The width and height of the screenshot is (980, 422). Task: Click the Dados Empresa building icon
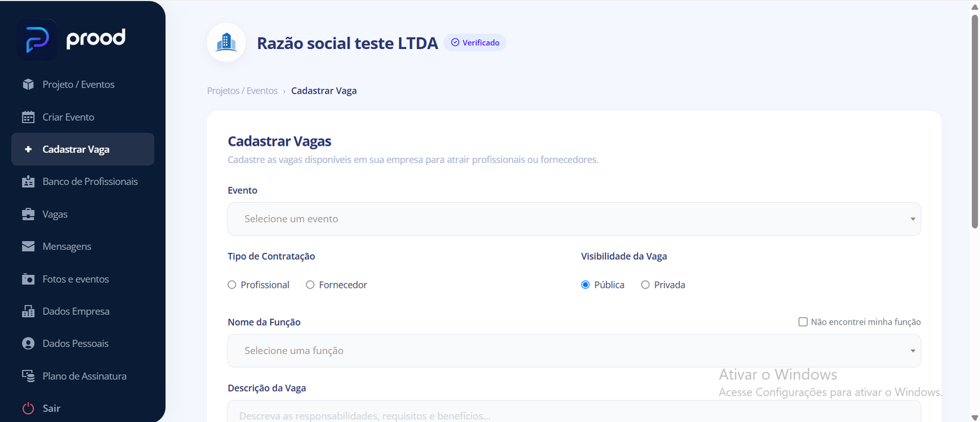pyautogui.click(x=28, y=311)
